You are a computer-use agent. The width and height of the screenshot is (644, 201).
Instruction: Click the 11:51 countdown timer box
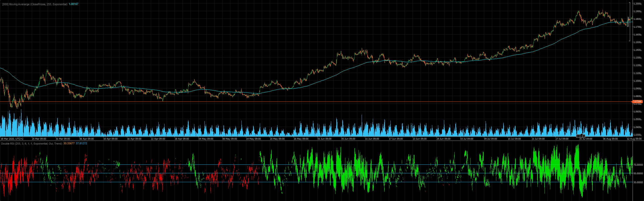[581, 136]
